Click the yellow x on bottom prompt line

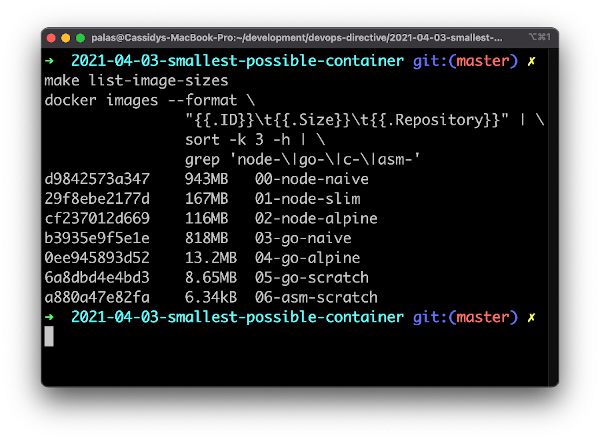[x=531, y=317]
